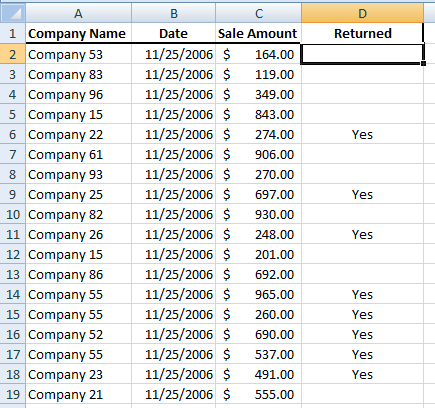Click the Date header cell

click(x=174, y=33)
